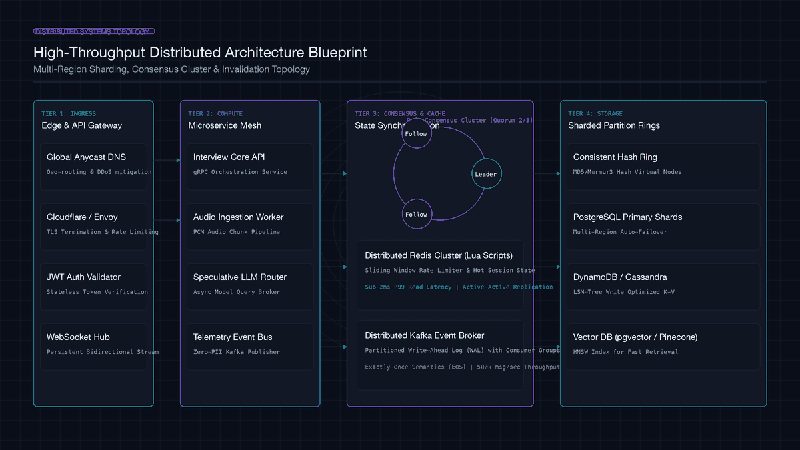
Task: Click the Microservice Mesh heading
Action: [x=224, y=126]
